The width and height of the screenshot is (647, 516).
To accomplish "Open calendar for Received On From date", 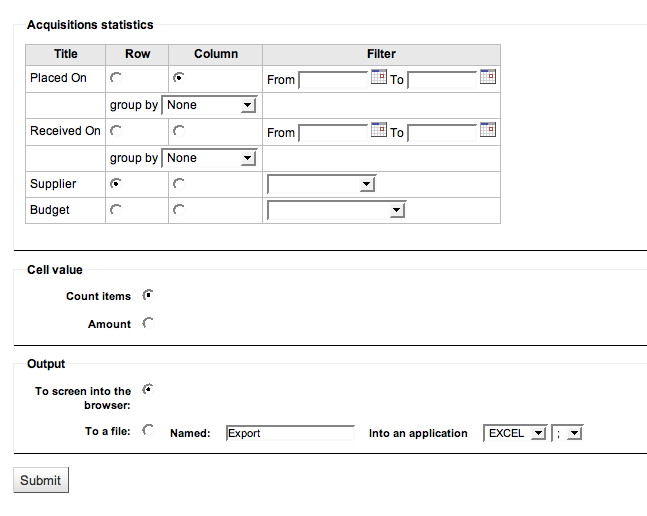I will tap(378, 130).
